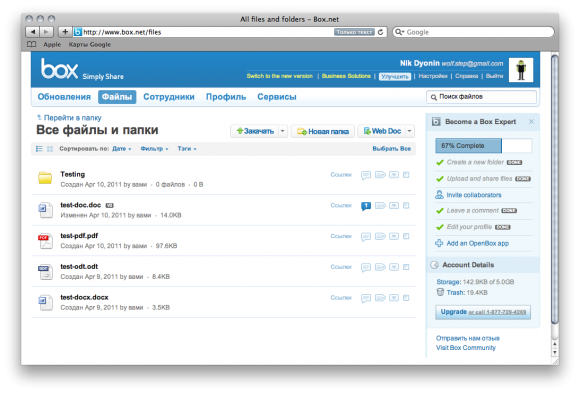Open the blue comment bubble on test-doc.doc
The height and width of the screenshot is (394, 580).
(365, 206)
